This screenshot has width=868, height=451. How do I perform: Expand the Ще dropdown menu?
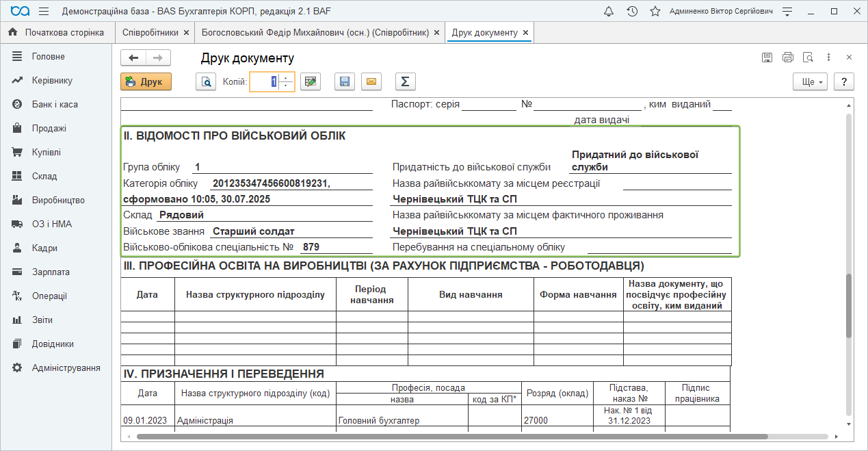point(811,82)
